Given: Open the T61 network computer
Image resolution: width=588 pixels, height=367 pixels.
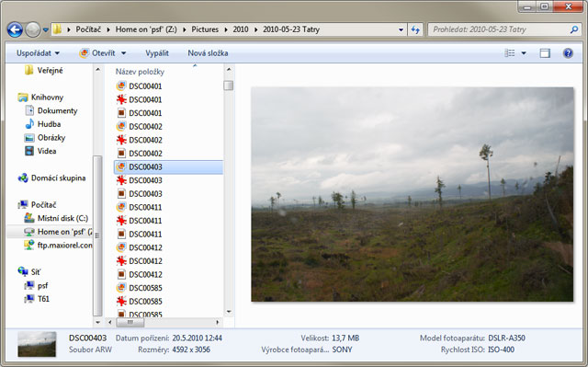Looking at the screenshot, I should [x=37, y=299].
